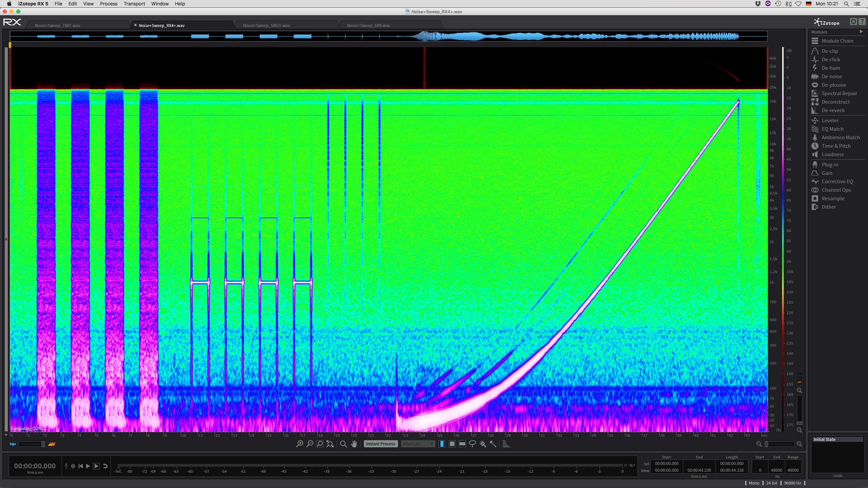Open the Attenuate mode dropdown

[418, 444]
